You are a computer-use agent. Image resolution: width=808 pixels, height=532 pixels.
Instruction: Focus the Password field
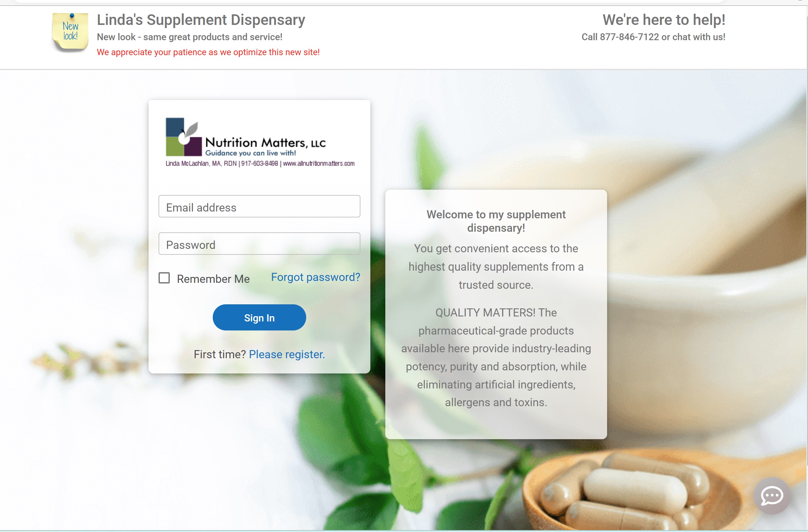259,244
